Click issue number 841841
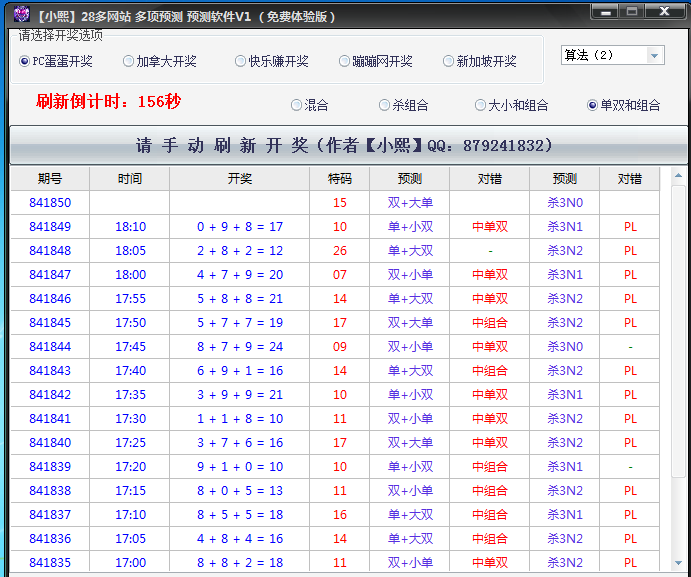 click(x=50, y=419)
